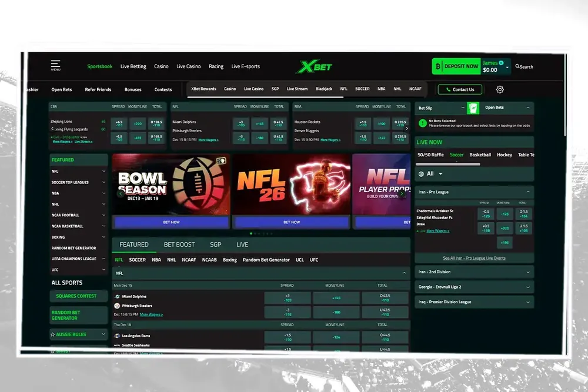Image resolution: width=588 pixels, height=392 pixels.
Task: Open the NFL 26 promo banner
Action: [x=292, y=185]
